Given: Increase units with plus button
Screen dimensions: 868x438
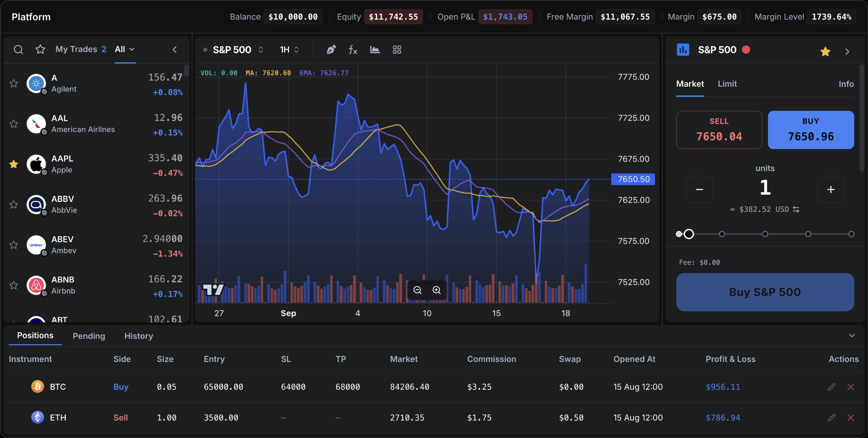Looking at the screenshot, I should click(x=831, y=189).
